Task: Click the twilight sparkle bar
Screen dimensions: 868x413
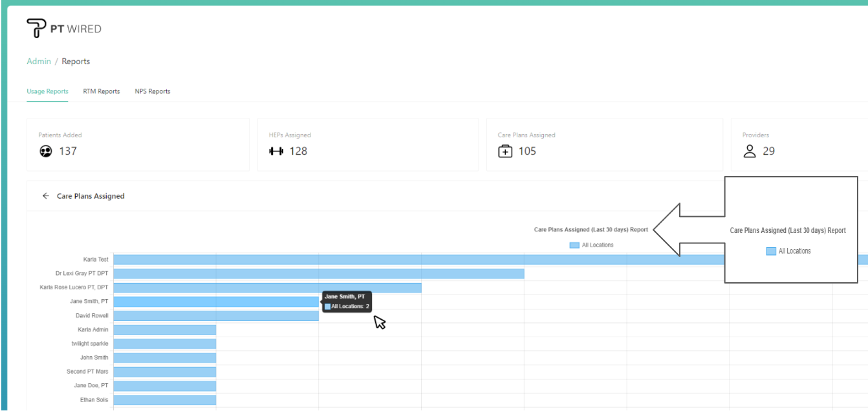Action: [x=164, y=344]
